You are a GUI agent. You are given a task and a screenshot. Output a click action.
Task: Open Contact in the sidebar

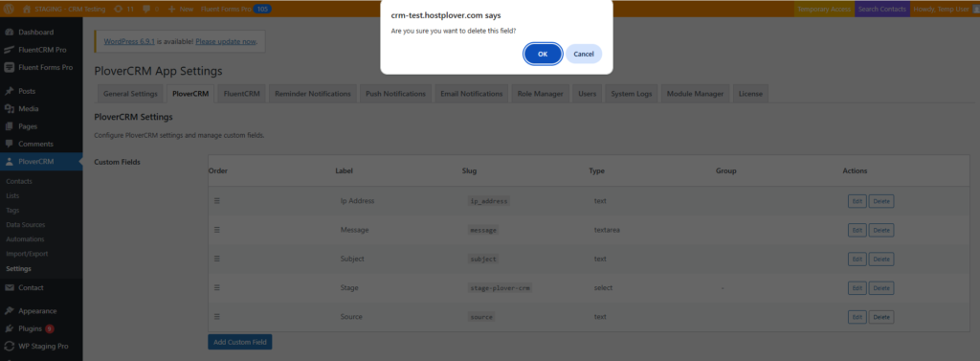click(x=41, y=287)
